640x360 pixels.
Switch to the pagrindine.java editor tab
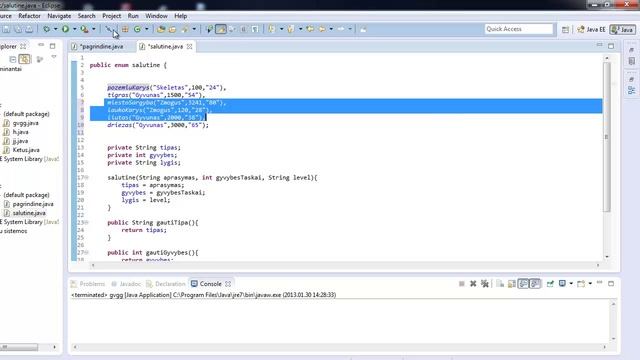pyautogui.click(x=99, y=47)
